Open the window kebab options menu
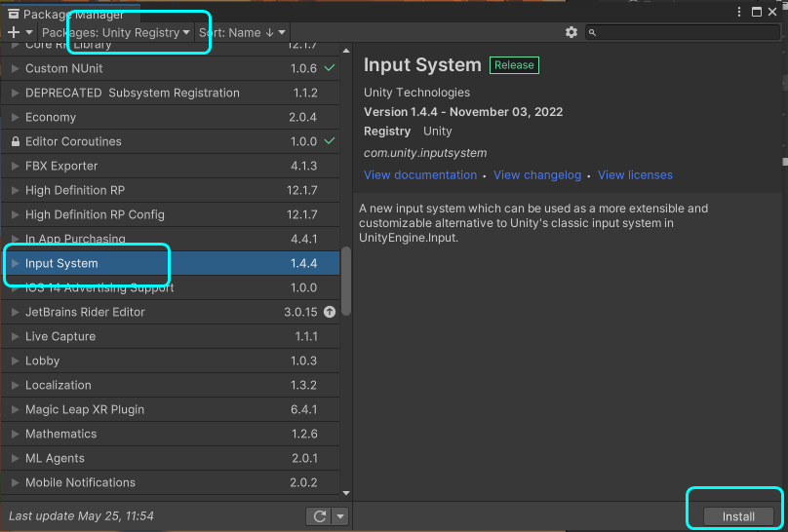This screenshot has width=788, height=532. [x=739, y=12]
